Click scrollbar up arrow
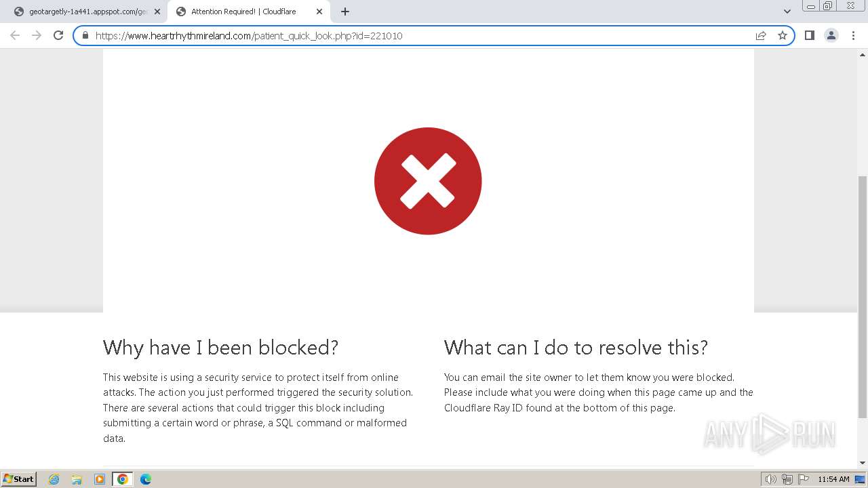 coord(863,54)
